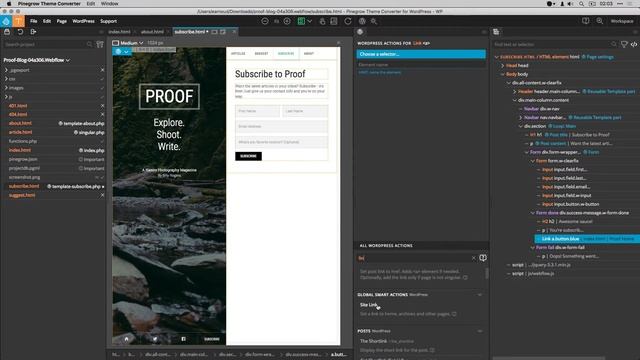This screenshot has height=360, width=640.
Task: Collapse the Global Smart Actions section
Action: (480, 295)
